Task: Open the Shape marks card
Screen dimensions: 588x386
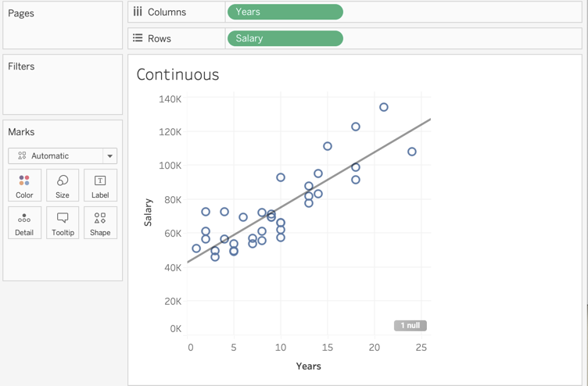Action: 100,223
